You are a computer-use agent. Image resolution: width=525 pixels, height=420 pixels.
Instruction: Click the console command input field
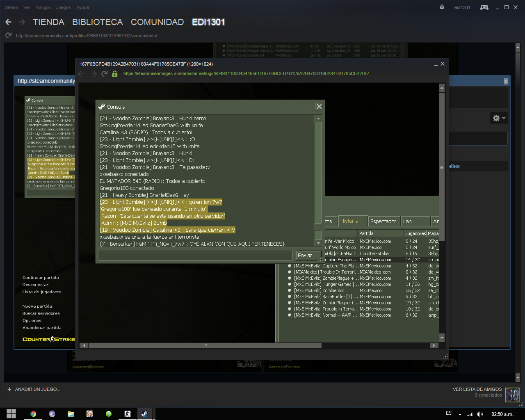195,255
